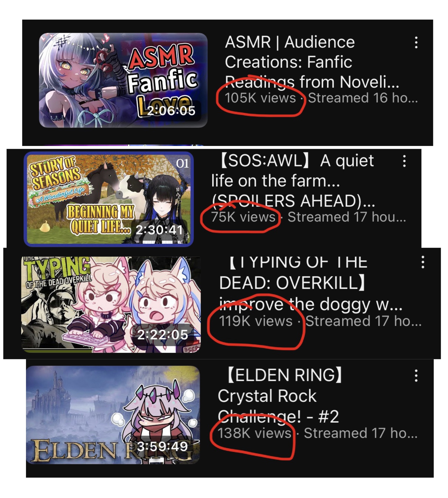448x498 pixels.
Task: Click the 2:30:41 duration badge
Action: coord(159,230)
